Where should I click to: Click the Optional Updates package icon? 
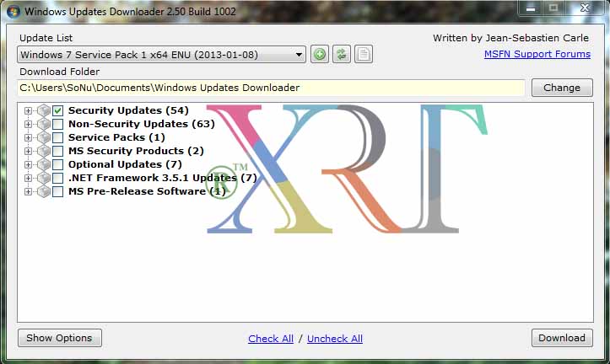pyautogui.click(x=44, y=164)
